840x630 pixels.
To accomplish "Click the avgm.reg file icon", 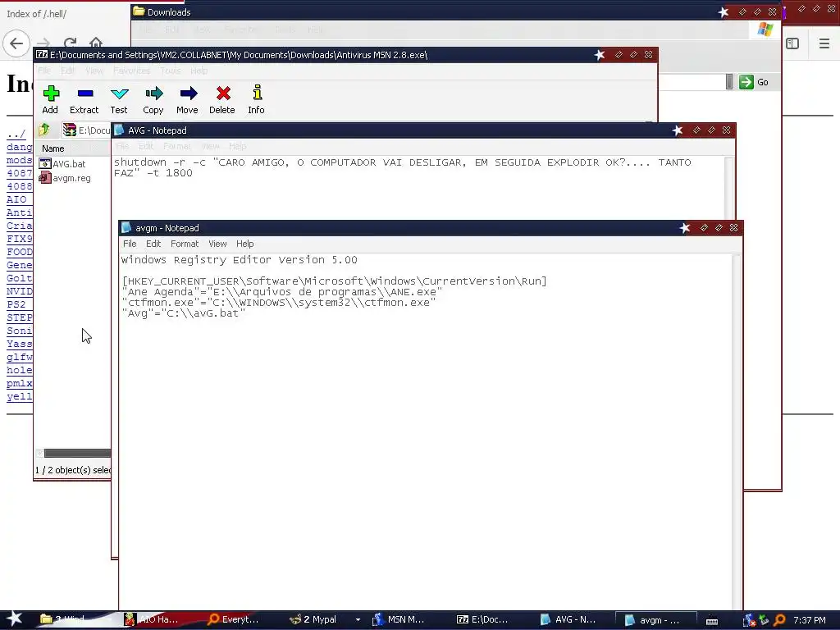I will pos(45,177).
